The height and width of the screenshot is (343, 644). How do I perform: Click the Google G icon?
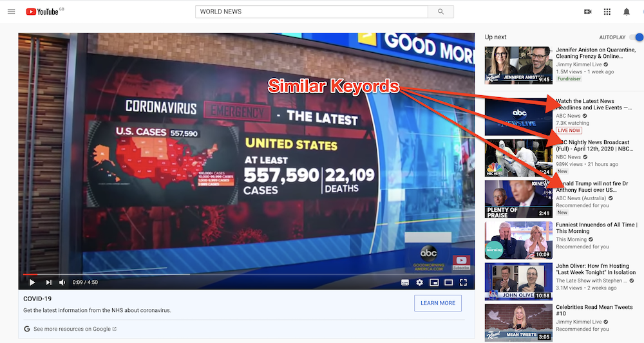pyautogui.click(x=26, y=329)
